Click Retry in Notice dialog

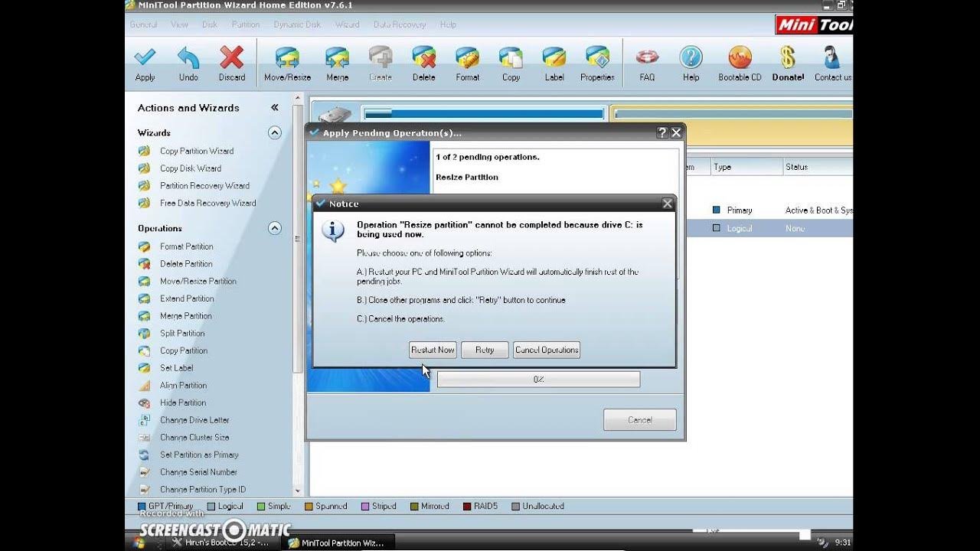[485, 350]
